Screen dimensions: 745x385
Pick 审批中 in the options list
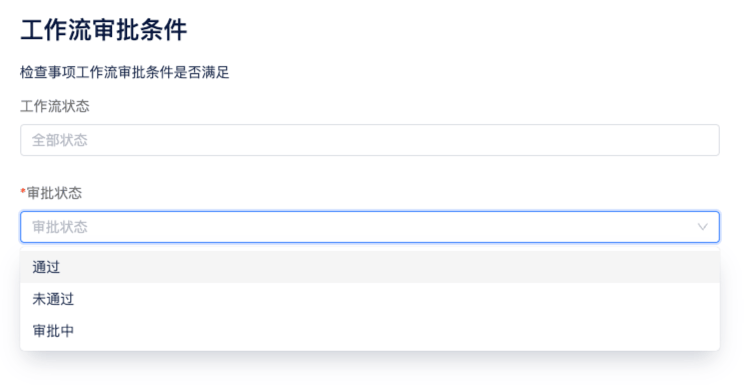point(370,331)
